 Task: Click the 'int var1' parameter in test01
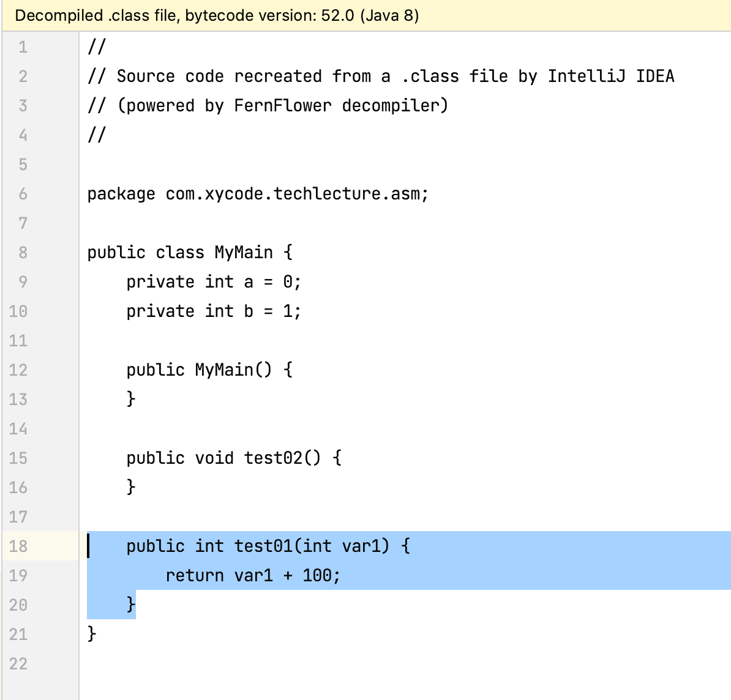click(x=345, y=546)
